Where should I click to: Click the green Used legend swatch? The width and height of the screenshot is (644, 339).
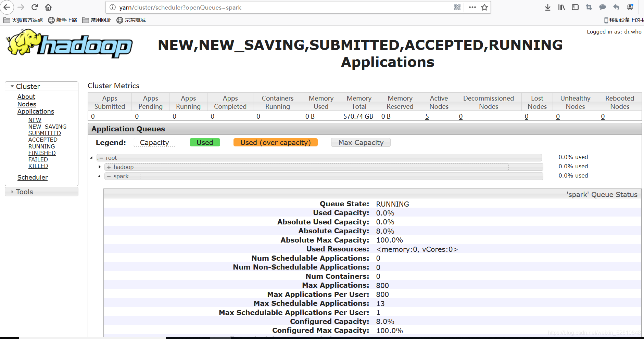[205, 142]
